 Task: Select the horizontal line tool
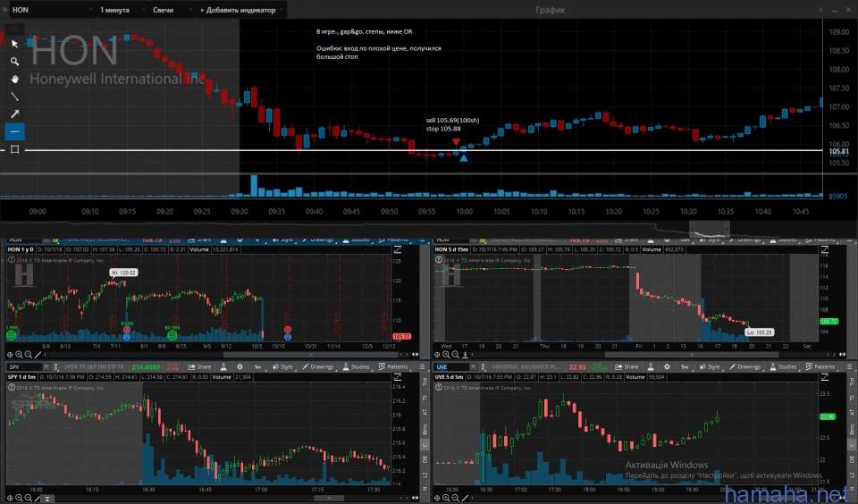tap(15, 131)
